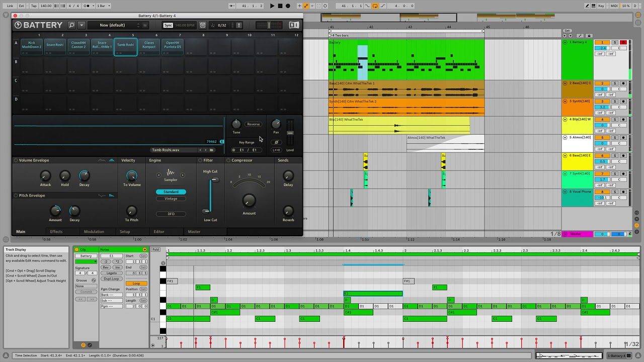Image resolution: width=644 pixels, height=362 pixels.
Task: Toggle the arrangement Loop switch in transport
Action: tap(375, 6)
